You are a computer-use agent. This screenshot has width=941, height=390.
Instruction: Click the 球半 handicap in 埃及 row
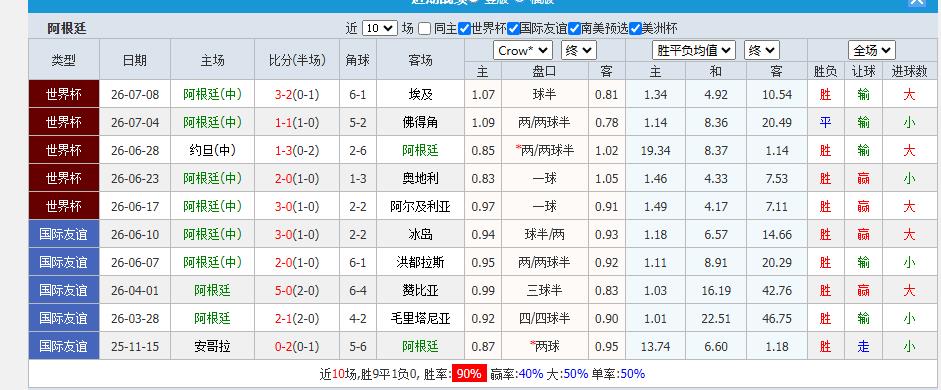tap(544, 95)
